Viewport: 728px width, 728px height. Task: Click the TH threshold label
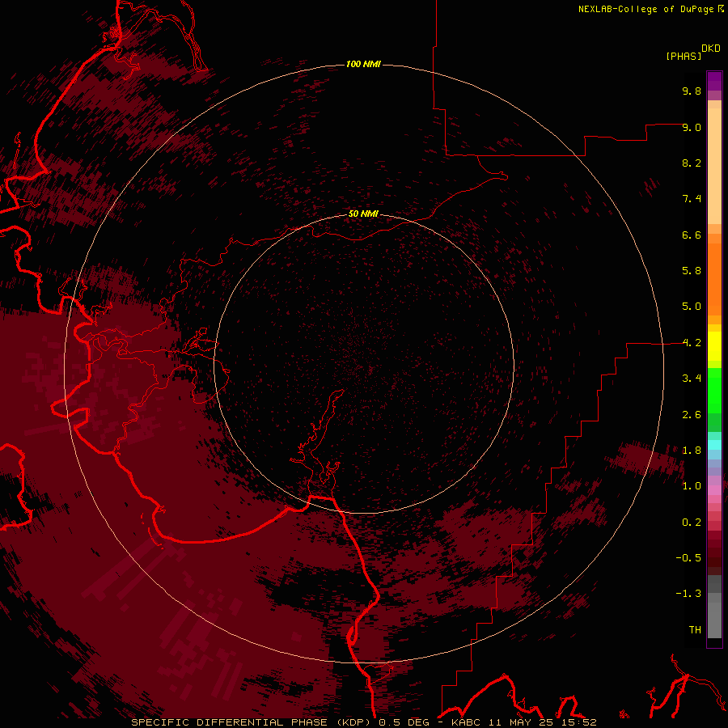click(695, 630)
